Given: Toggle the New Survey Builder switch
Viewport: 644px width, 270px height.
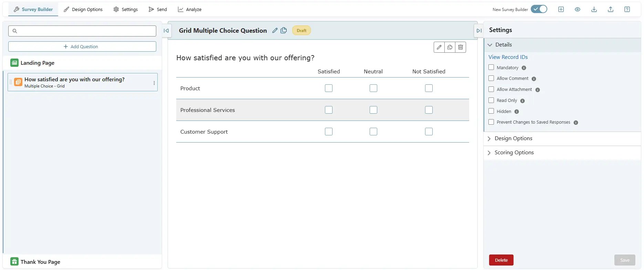Looking at the screenshot, I should coord(539,9).
